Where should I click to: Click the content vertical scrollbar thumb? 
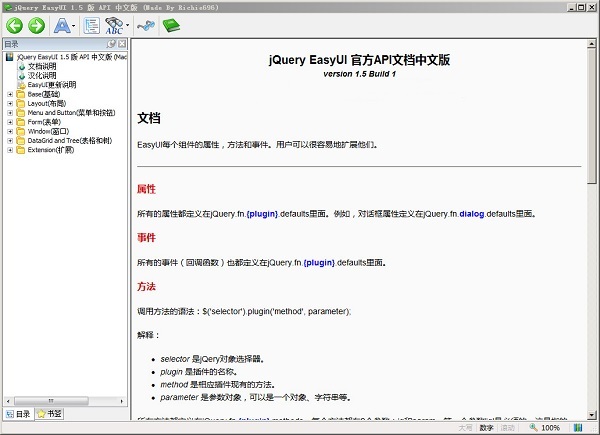(x=592, y=116)
